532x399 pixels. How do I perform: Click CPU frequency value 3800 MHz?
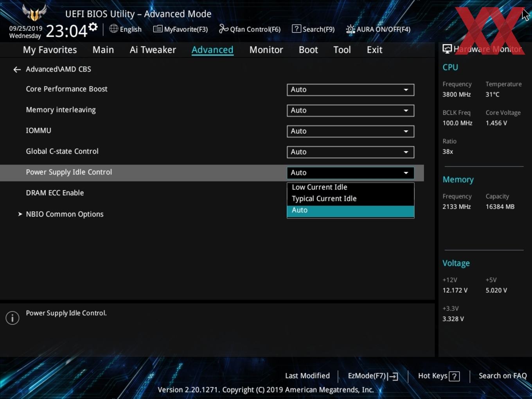coord(457,95)
